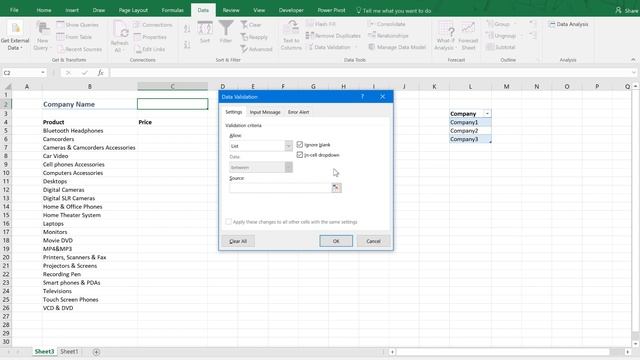Screen dimensions: 640x360
Task: Toggle Ignore blank checkbox
Action: (300, 144)
